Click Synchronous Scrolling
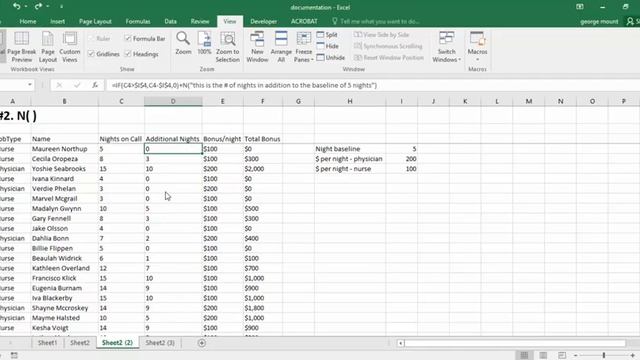 click(388, 46)
